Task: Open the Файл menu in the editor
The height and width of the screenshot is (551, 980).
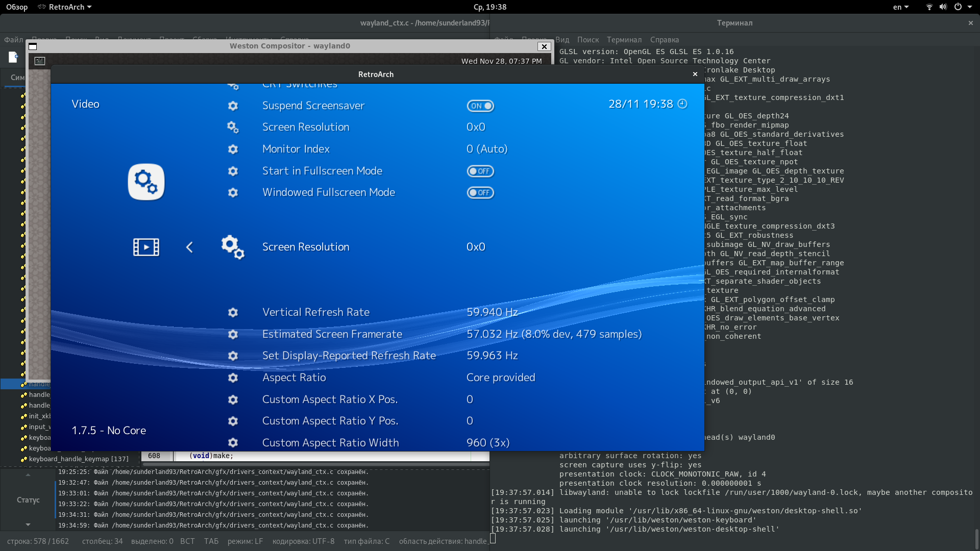Action: pyautogui.click(x=14, y=40)
